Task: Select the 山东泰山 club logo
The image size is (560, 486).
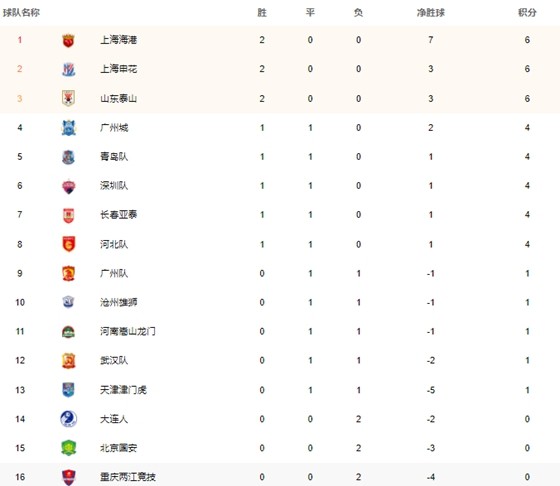Action: click(68, 99)
